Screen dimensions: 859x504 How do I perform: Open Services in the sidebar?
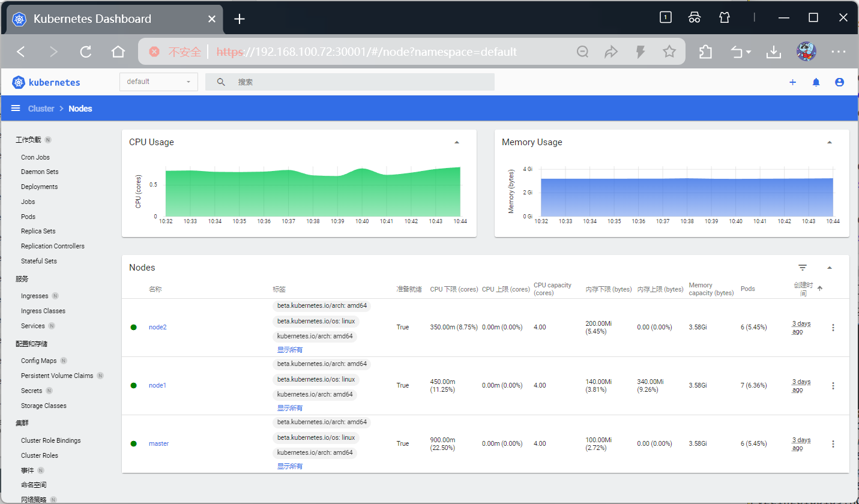click(x=33, y=326)
